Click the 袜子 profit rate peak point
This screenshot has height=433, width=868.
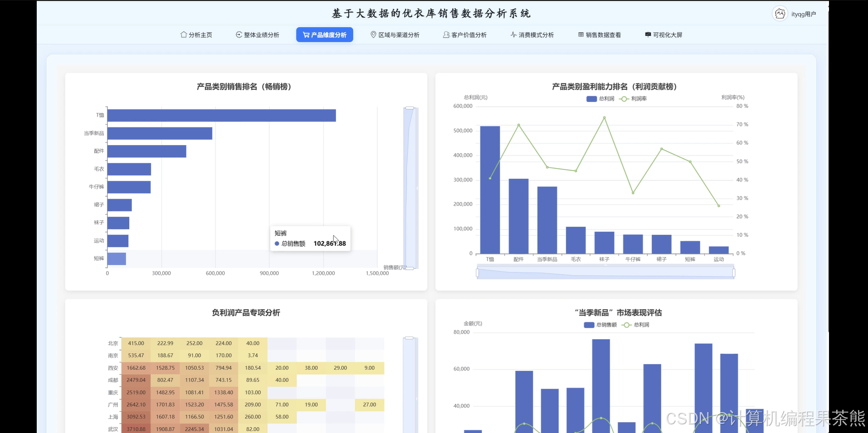(605, 118)
